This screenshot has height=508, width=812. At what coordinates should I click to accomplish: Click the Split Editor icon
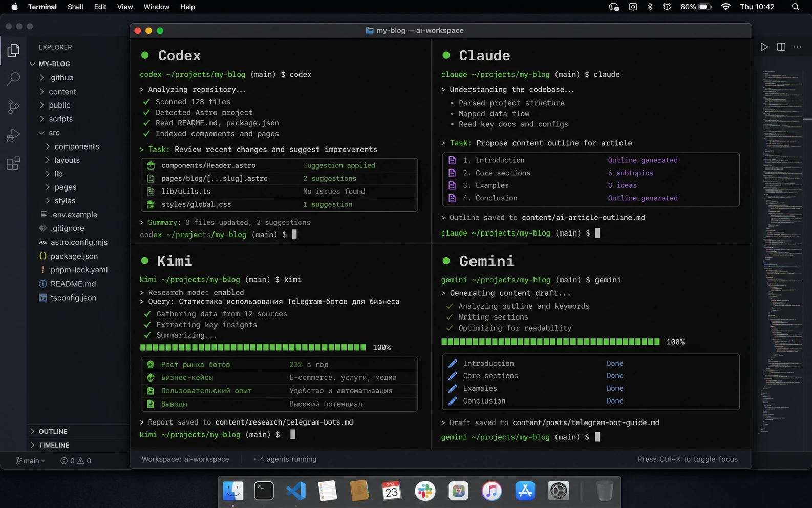781,47
